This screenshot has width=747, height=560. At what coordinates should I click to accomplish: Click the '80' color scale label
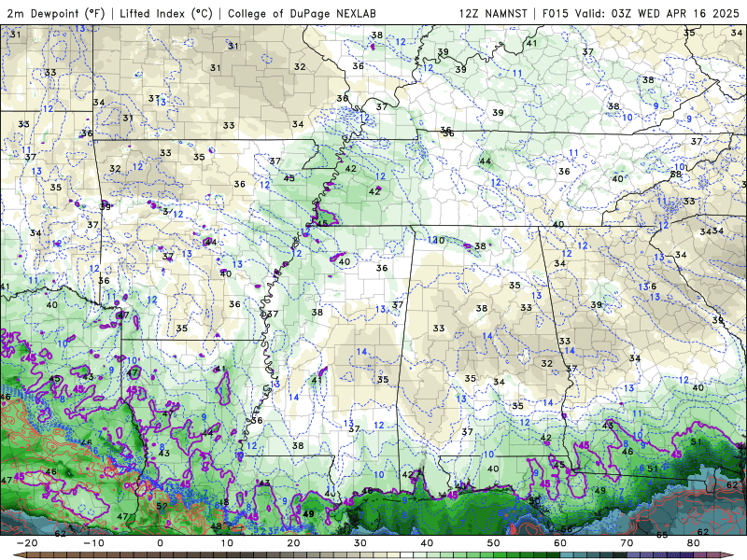point(694,543)
